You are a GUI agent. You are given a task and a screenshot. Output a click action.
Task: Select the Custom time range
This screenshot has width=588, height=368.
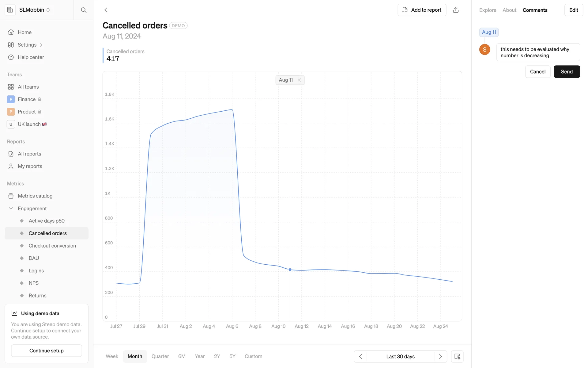tap(253, 356)
